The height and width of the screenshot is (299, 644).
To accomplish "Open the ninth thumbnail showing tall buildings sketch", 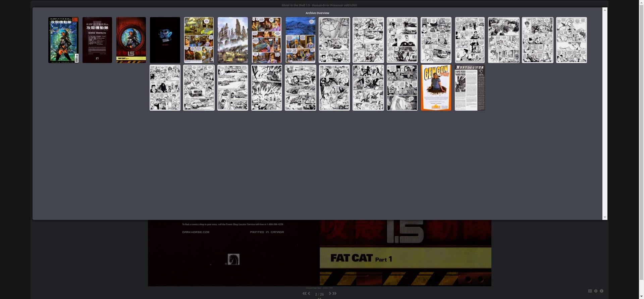I will coord(334,40).
